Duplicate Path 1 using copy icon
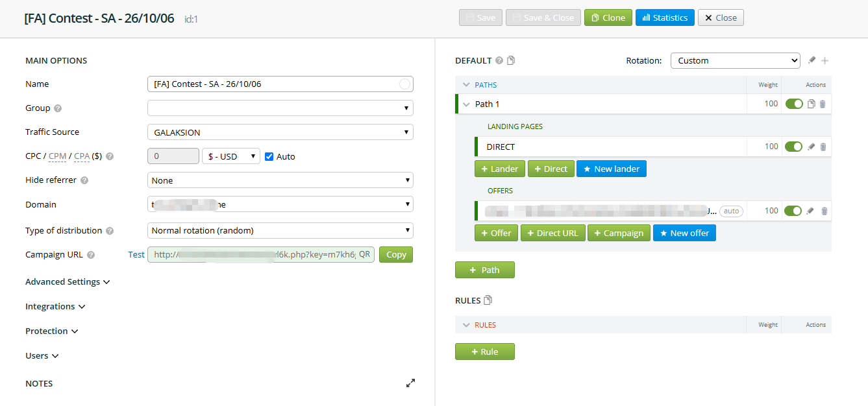The width and height of the screenshot is (868, 406). pyautogui.click(x=811, y=104)
